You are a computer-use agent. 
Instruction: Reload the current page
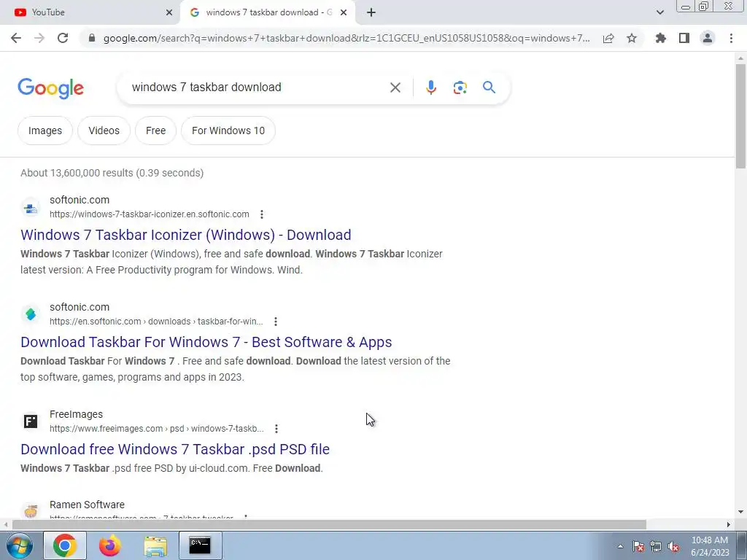coord(63,38)
